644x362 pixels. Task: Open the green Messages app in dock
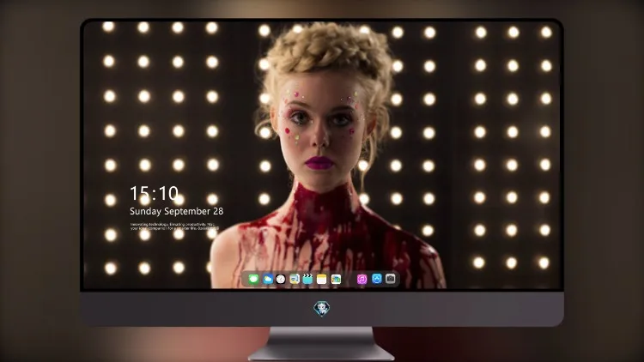point(253,280)
